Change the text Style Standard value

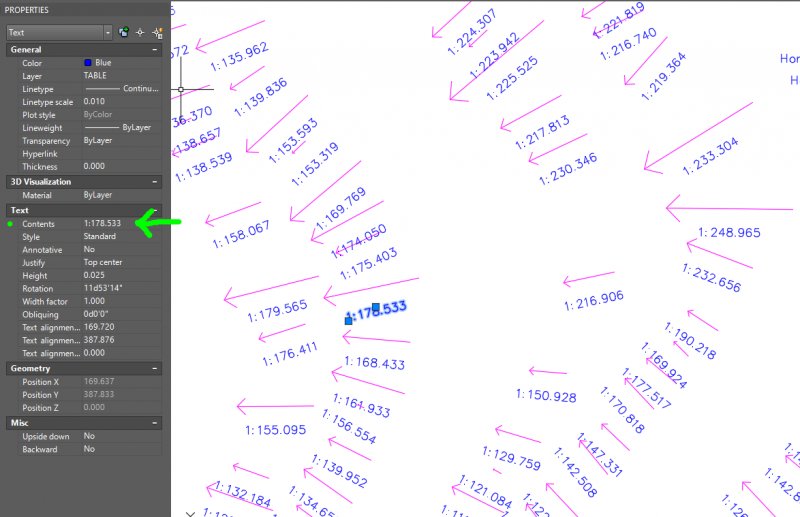point(99,236)
